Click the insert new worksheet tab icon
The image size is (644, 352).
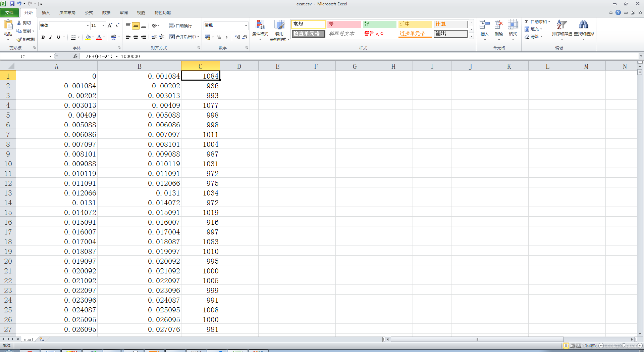point(42,339)
